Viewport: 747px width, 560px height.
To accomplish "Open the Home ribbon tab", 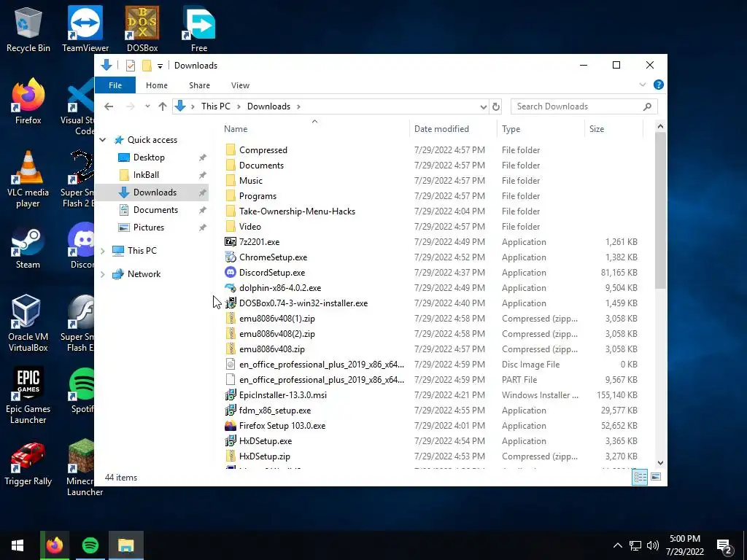I will click(x=157, y=85).
